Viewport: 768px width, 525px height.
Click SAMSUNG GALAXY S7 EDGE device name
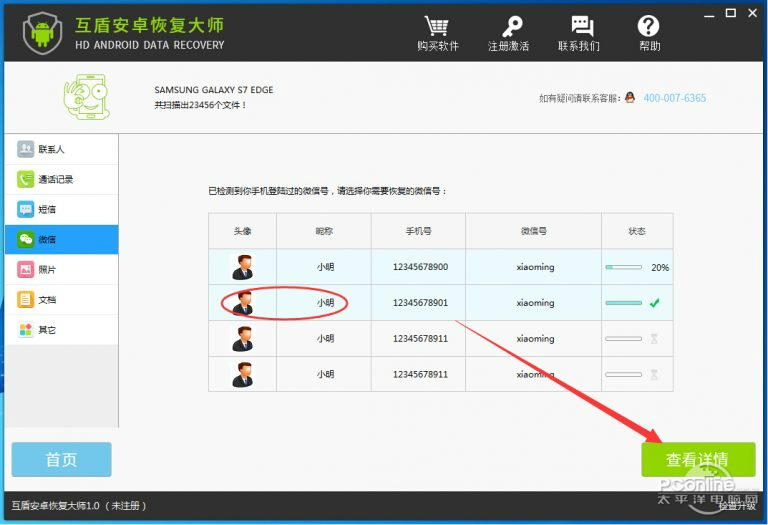214,90
